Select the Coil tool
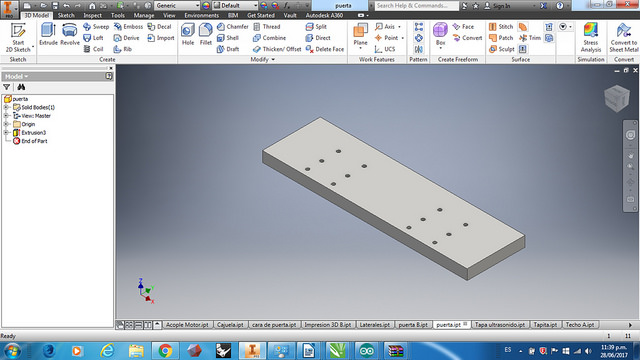 pyautogui.click(x=93, y=49)
